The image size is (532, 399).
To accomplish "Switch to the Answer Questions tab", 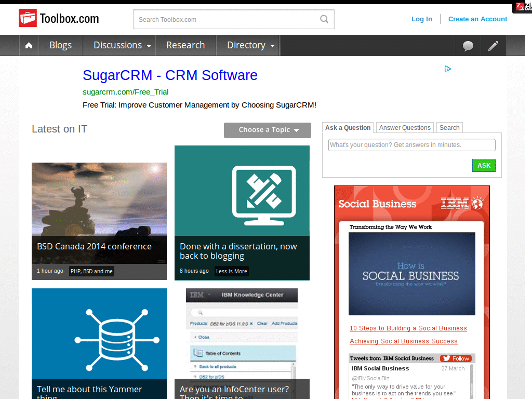I will pos(405,128).
